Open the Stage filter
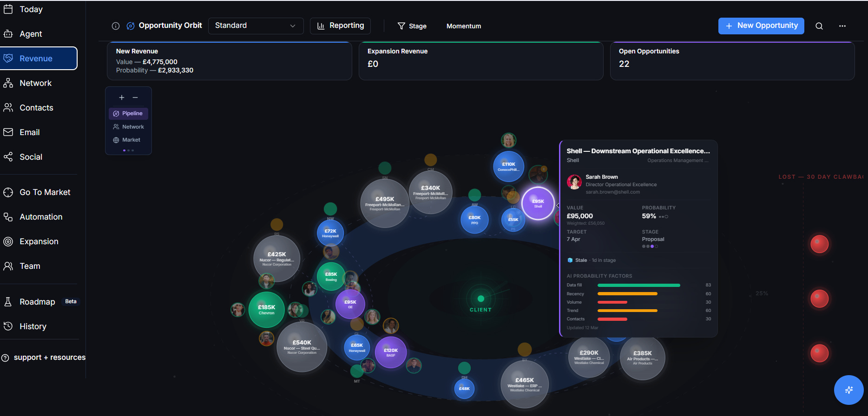Screen dimensions: 868x416 412,26
